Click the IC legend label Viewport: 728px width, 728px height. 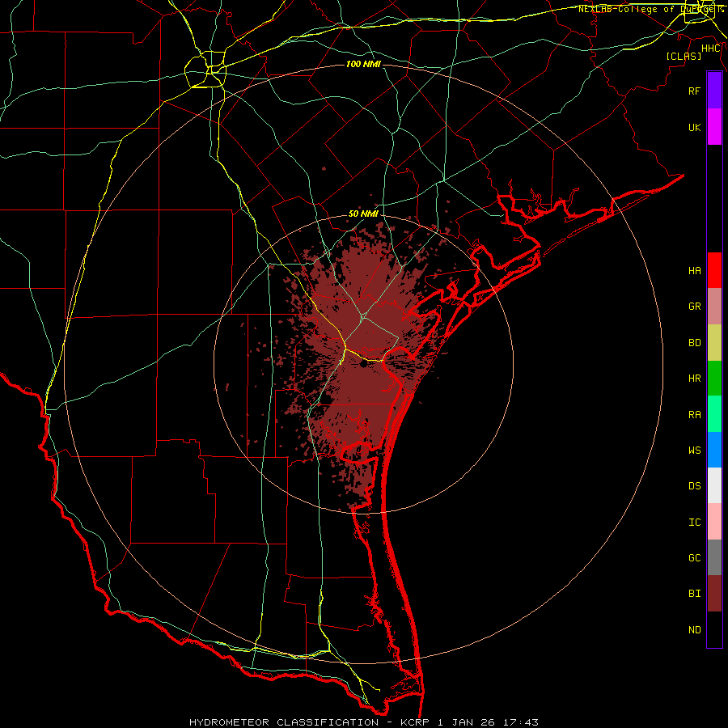694,523
